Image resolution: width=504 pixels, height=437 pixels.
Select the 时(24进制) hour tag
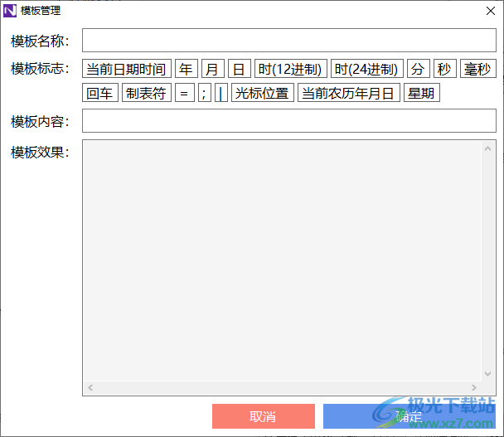coord(366,69)
